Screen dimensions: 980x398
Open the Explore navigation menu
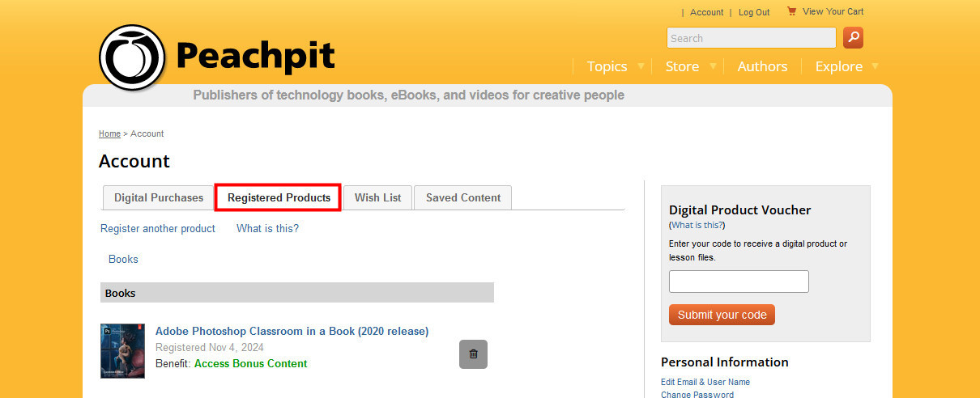tap(838, 66)
